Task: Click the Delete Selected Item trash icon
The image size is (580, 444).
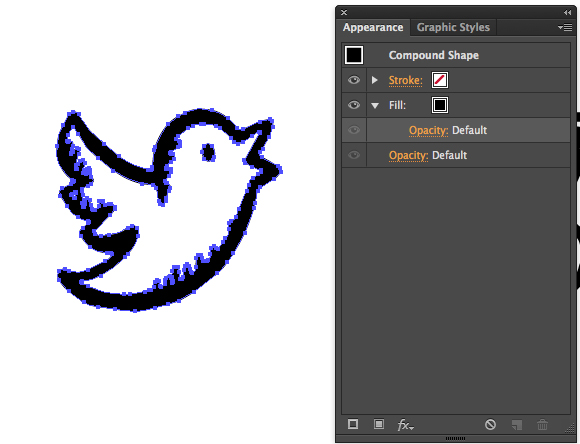Action: [542, 424]
